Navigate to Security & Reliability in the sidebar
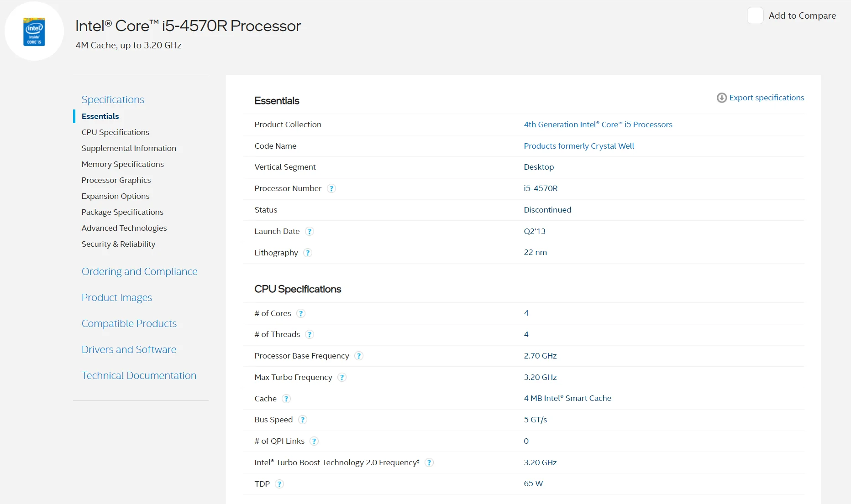The image size is (851, 504). pos(118,244)
